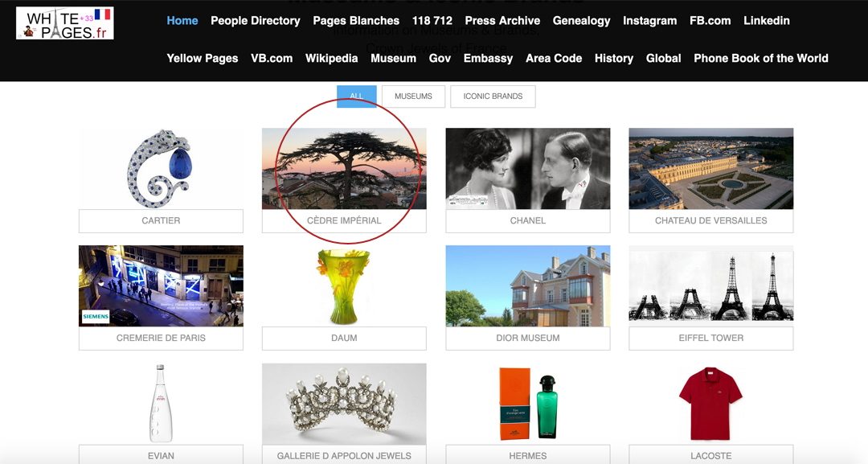This screenshot has width=868, height=464.
Task: Open the Versailles aerial photo
Action: 711,168
